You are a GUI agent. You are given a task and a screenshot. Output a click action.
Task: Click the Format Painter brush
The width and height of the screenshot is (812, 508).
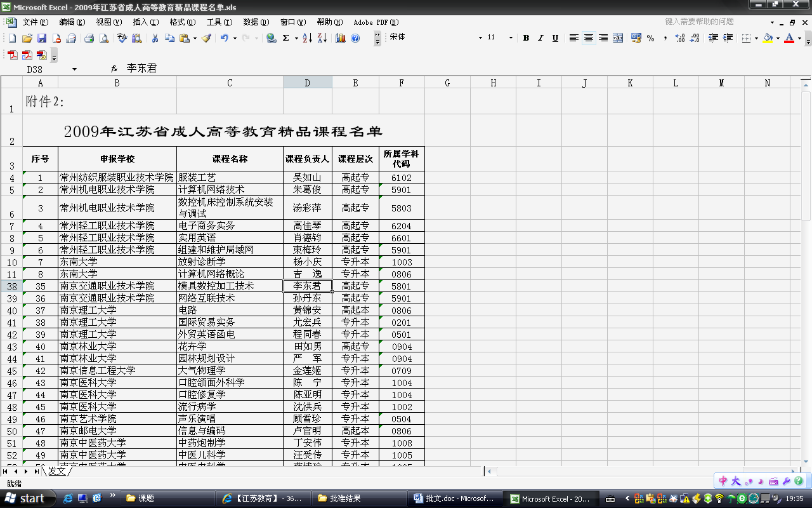click(206, 39)
